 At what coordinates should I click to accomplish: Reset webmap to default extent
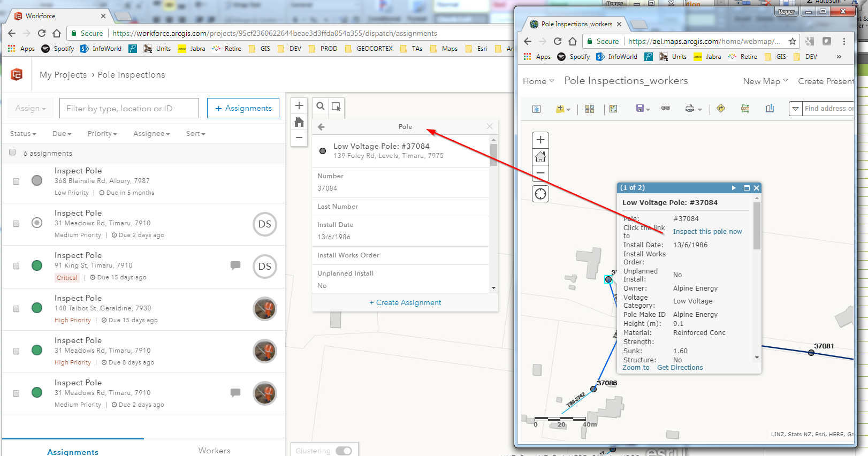point(540,157)
